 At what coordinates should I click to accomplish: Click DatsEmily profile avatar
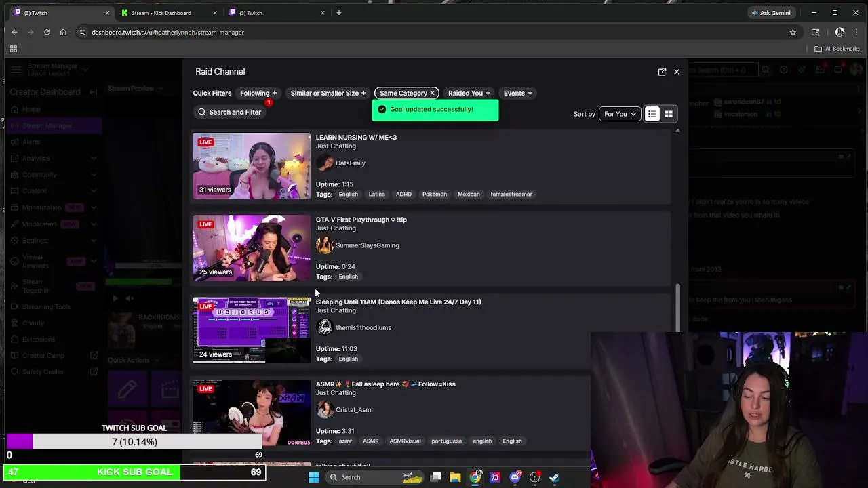tap(325, 163)
